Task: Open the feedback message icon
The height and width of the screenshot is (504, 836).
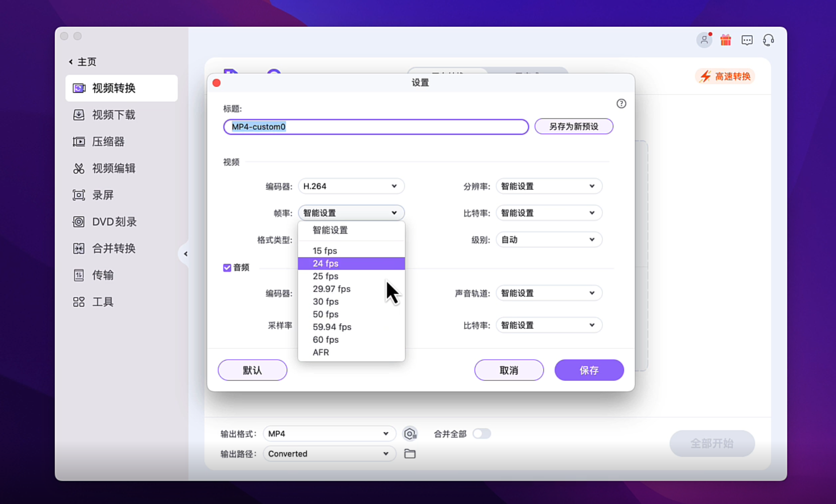Action: (747, 40)
